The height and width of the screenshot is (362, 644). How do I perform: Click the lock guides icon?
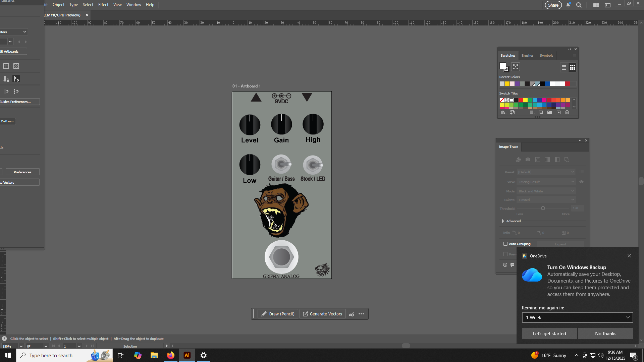6,79
